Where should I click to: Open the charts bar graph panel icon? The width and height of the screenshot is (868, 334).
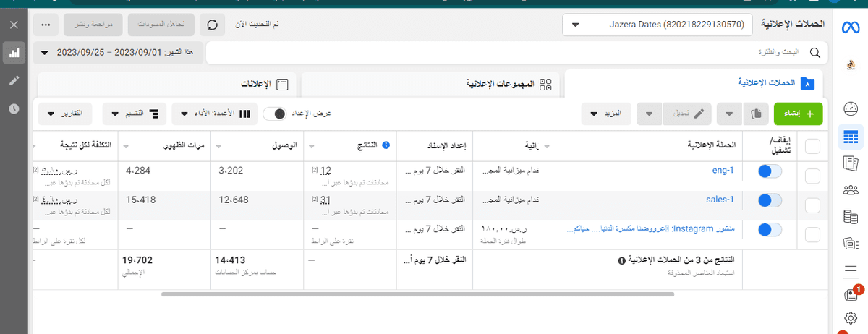[x=14, y=53]
